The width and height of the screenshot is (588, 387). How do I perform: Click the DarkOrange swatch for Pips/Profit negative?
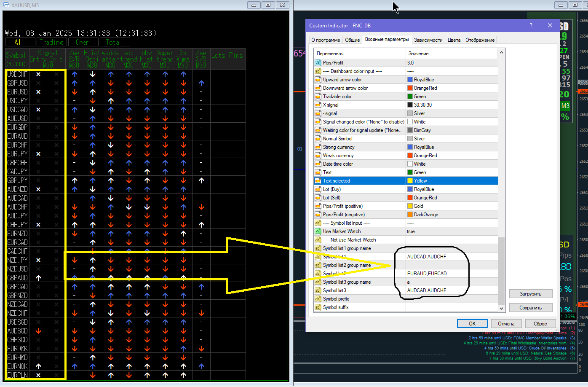[410, 215]
